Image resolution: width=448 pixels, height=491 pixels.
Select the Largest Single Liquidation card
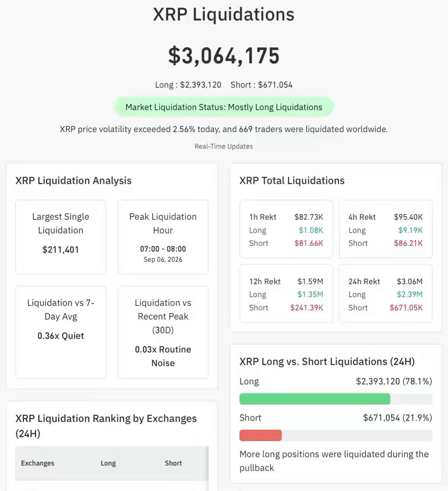61,237
